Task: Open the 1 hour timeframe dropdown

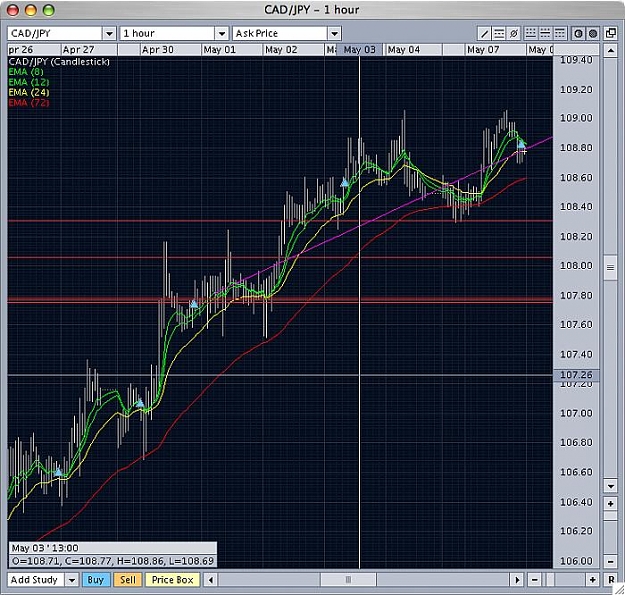Action: coord(222,33)
